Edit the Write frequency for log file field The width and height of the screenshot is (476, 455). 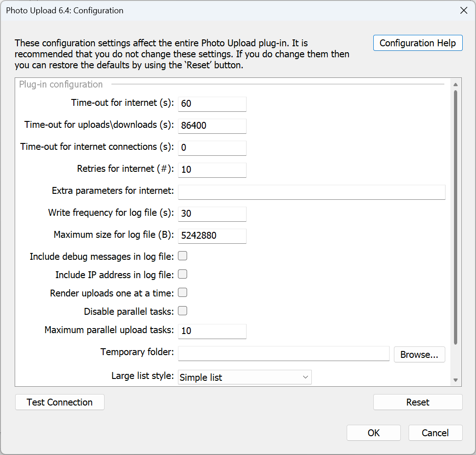click(x=212, y=214)
